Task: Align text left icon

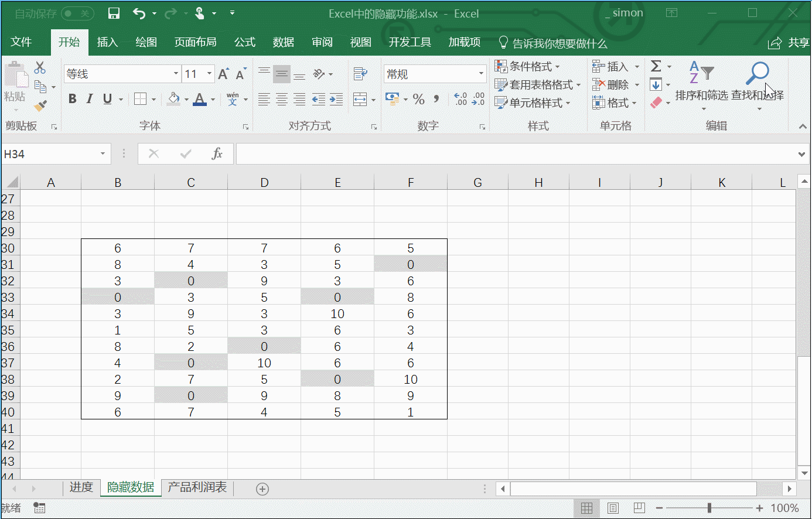Action: point(264,99)
